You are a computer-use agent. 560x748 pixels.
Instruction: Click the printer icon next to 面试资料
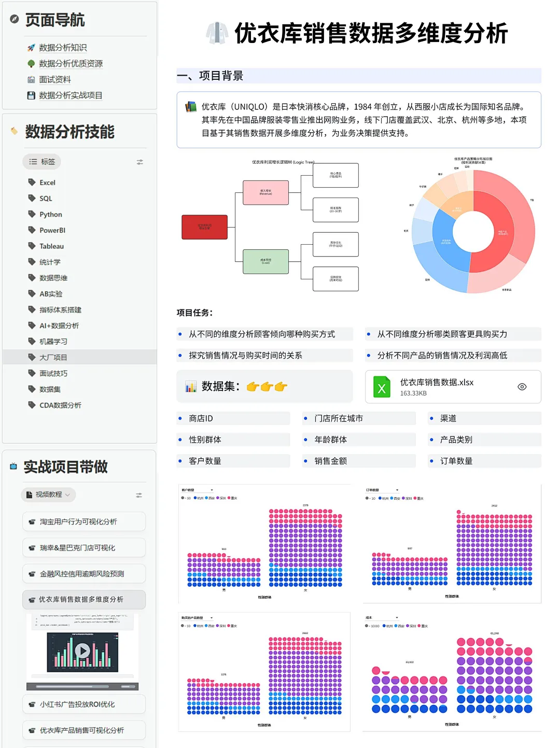(x=31, y=79)
